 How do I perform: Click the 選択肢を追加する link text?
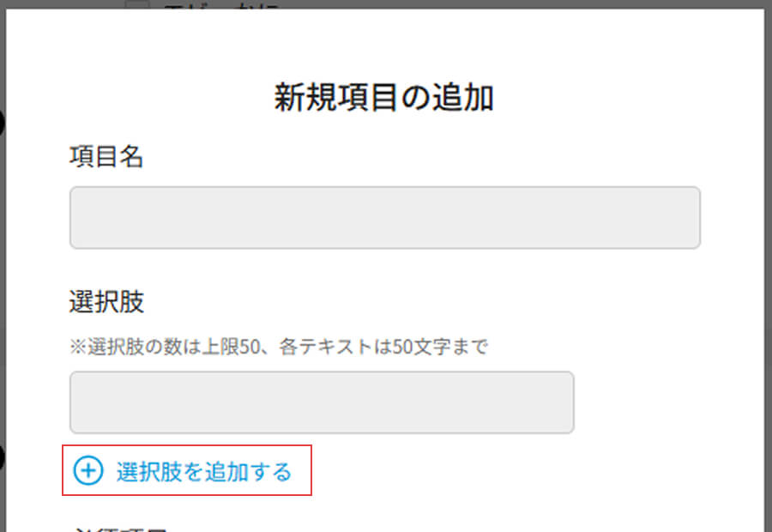tap(204, 472)
